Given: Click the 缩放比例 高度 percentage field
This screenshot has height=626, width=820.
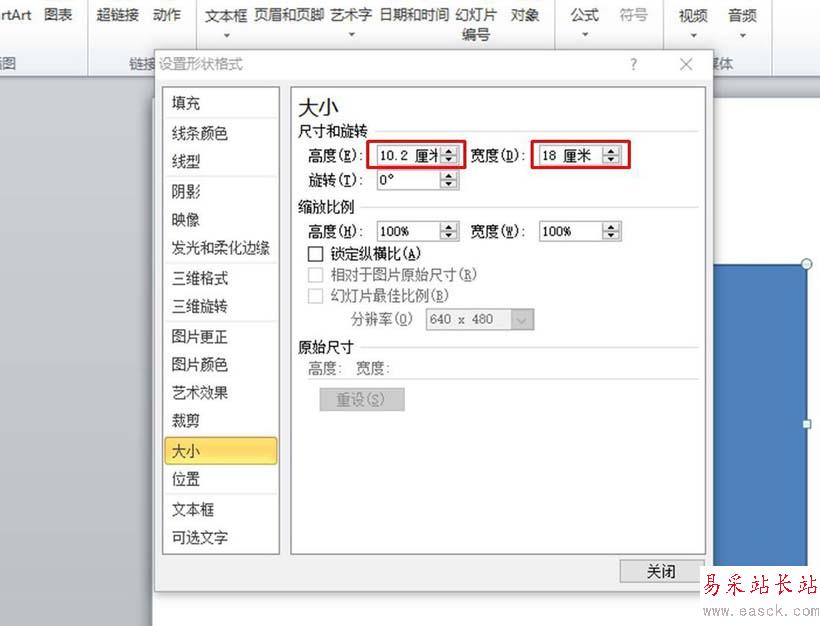Looking at the screenshot, I should [x=408, y=231].
